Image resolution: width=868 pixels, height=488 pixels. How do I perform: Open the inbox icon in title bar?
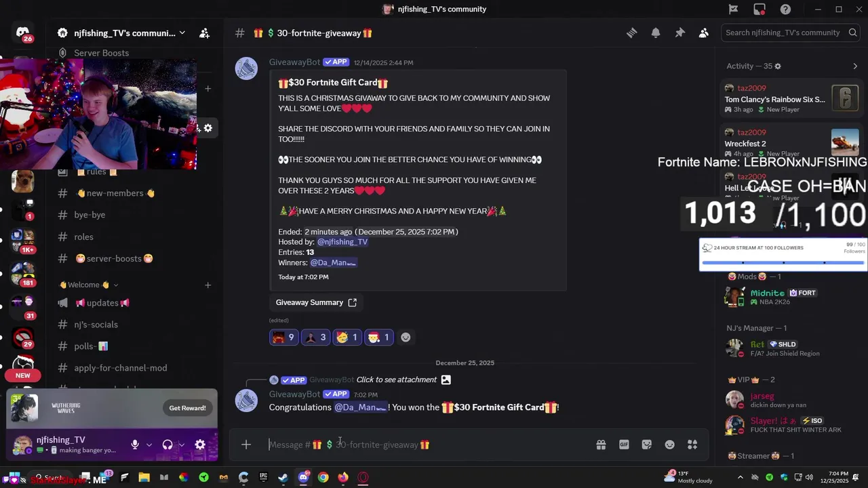[x=759, y=9]
